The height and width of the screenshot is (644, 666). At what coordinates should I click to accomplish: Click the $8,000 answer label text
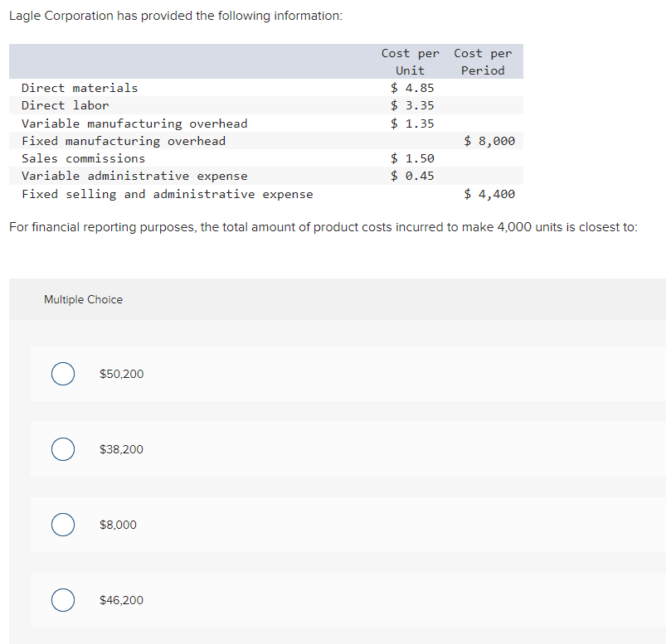(x=118, y=525)
